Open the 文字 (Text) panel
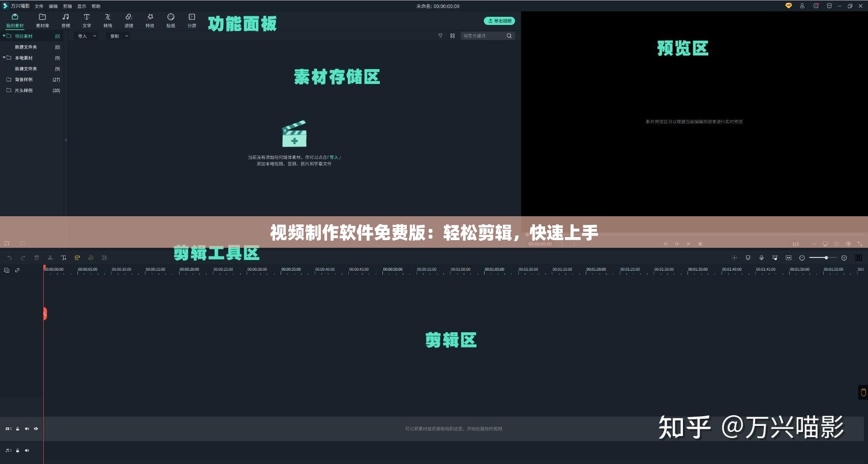Image resolution: width=868 pixels, height=464 pixels. pyautogui.click(x=87, y=21)
